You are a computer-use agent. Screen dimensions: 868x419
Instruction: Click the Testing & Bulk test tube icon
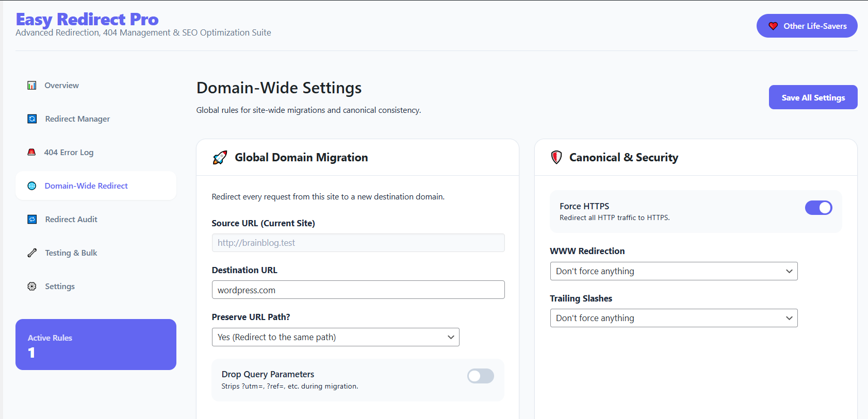32,253
